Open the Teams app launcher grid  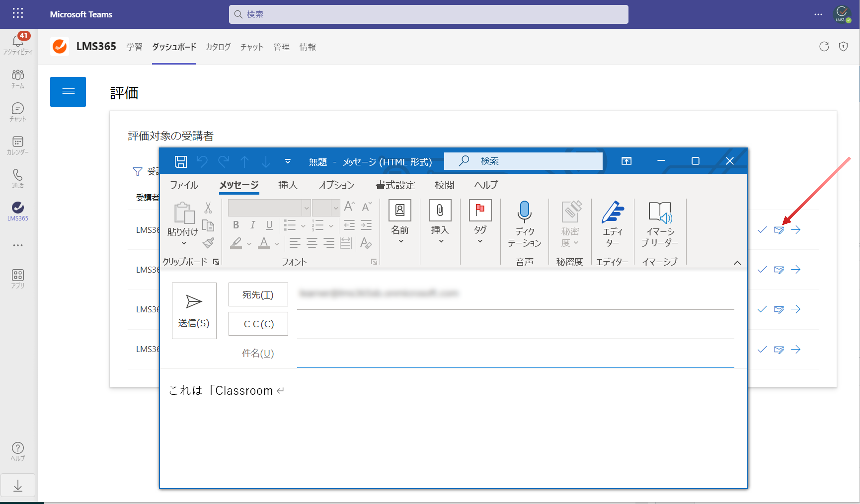(x=18, y=13)
